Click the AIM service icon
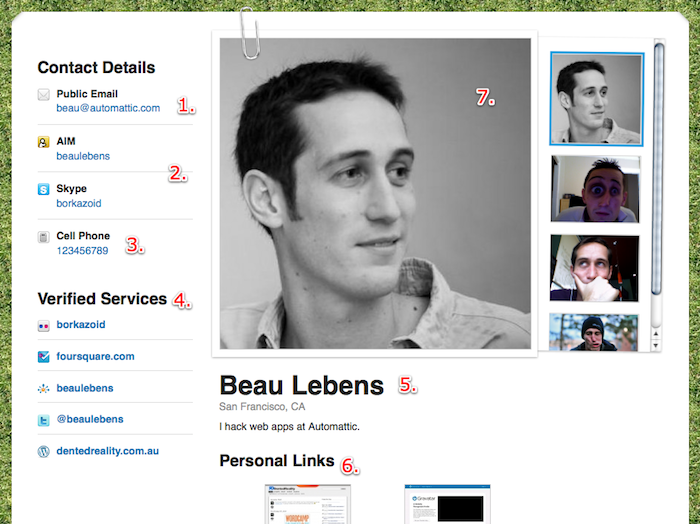 tap(43, 142)
